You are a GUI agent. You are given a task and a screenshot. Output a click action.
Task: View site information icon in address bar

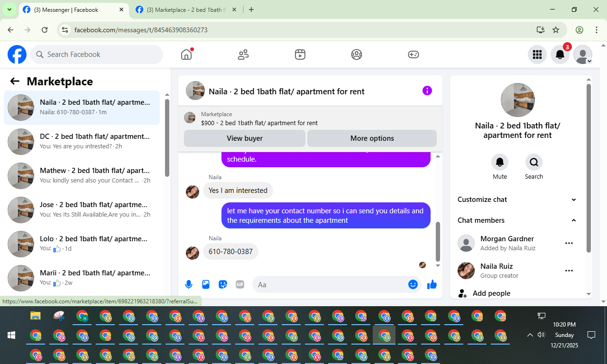pos(65,30)
